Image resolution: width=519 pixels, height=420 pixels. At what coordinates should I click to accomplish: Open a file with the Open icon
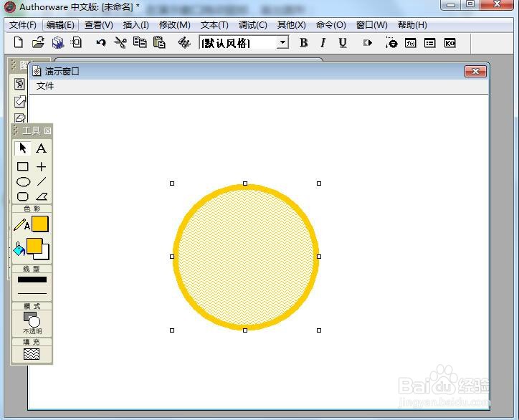tap(39, 43)
